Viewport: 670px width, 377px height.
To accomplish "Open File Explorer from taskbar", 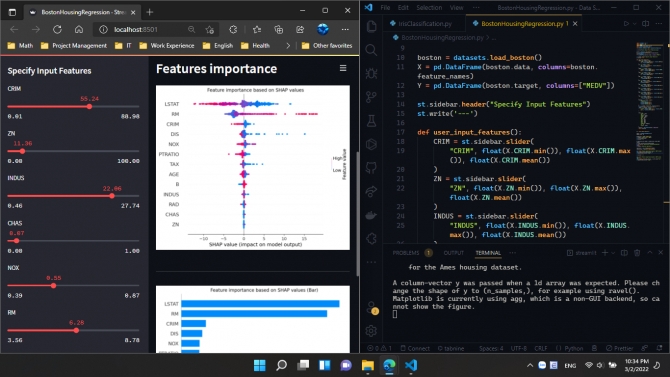I will click(x=367, y=365).
